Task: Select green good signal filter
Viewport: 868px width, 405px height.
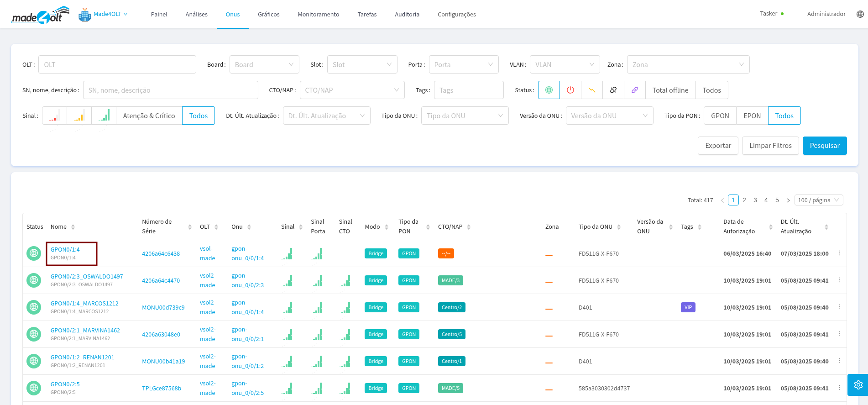Action: pos(104,116)
